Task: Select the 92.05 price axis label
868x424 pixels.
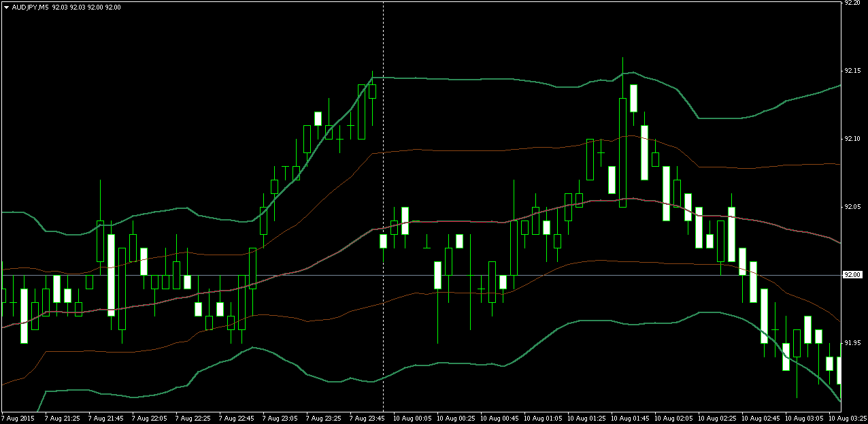Action: tap(852, 207)
